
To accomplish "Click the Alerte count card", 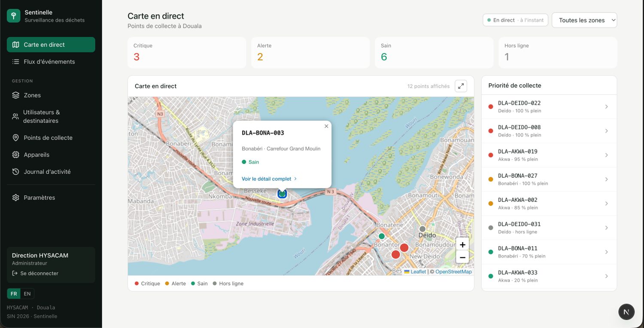I will (310, 53).
